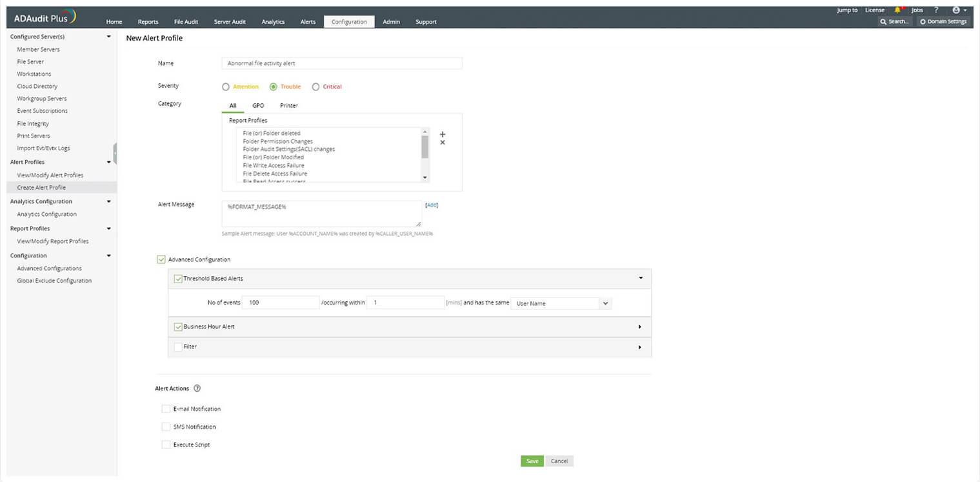Click the Alert Message text area
Image resolution: width=980 pixels, height=482 pixels.
click(322, 214)
